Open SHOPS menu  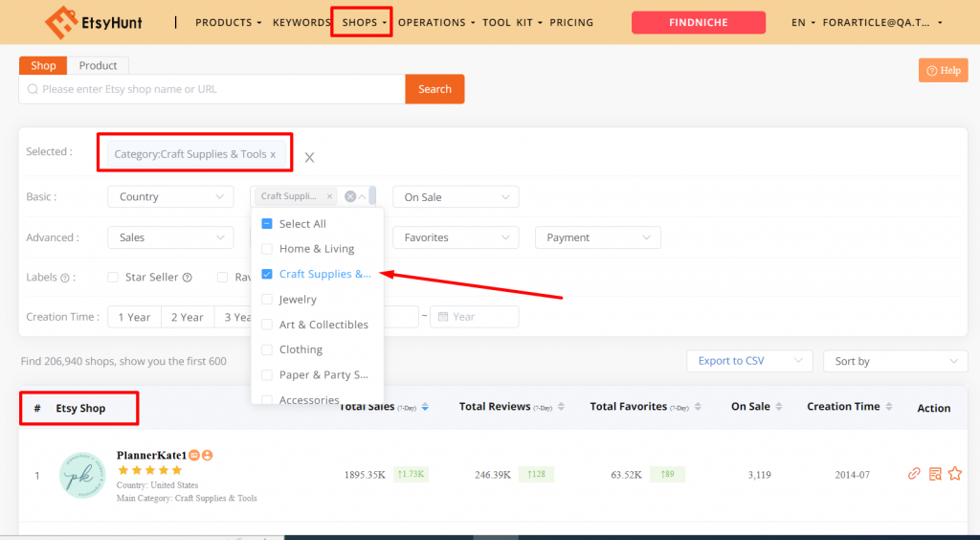point(364,23)
